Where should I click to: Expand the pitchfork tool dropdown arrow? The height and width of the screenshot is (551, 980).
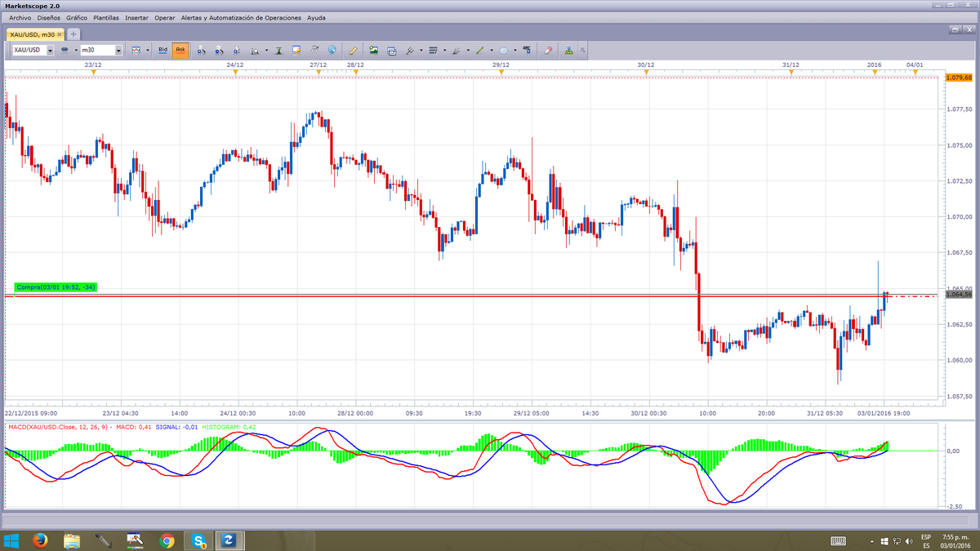(x=421, y=51)
